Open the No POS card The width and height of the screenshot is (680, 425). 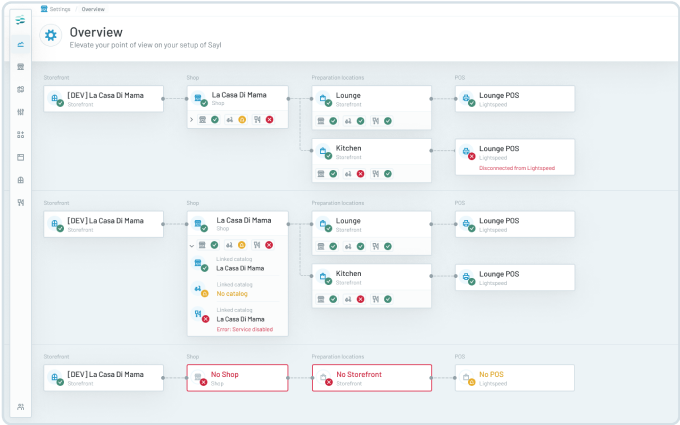tap(515, 377)
